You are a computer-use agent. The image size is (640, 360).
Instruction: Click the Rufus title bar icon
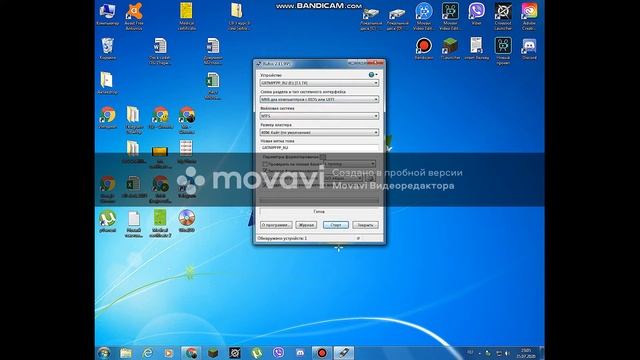tap(258, 64)
